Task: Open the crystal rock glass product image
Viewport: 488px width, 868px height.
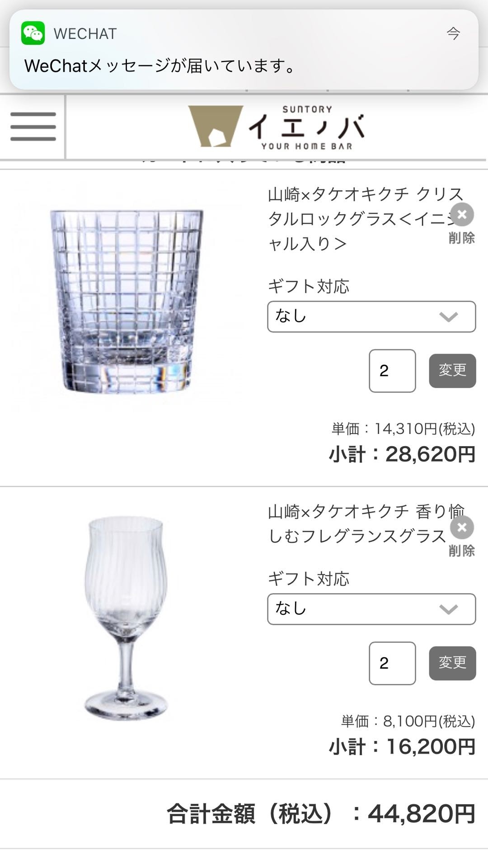Action: pyautogui.click(x=127, y=301)
